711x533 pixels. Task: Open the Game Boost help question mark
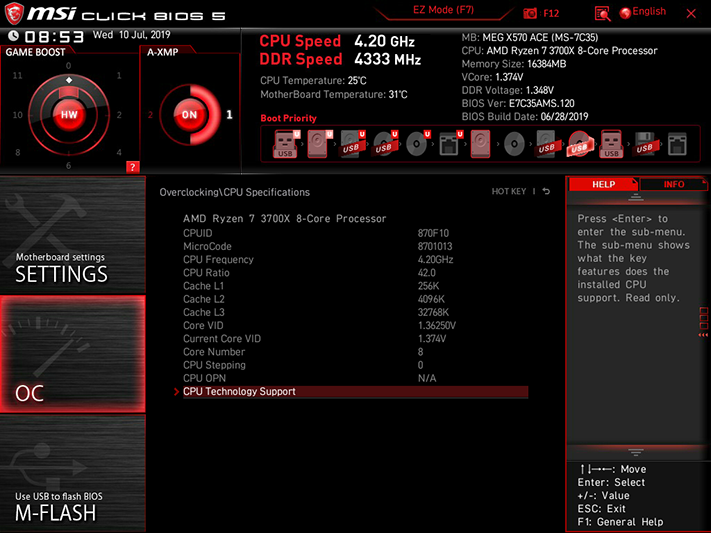point(132,167)
